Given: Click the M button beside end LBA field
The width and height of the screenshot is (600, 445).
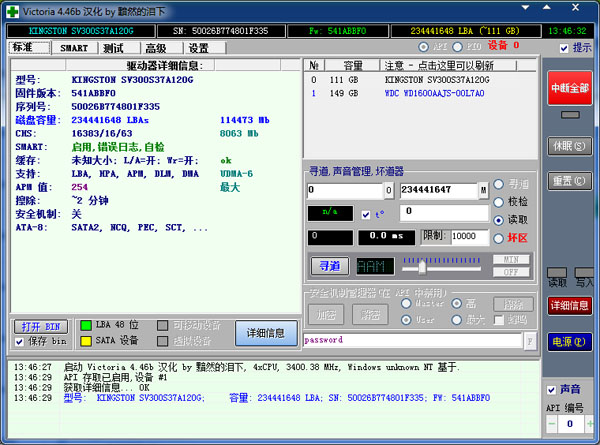Looking at the screenshot, I should [483, 189].
